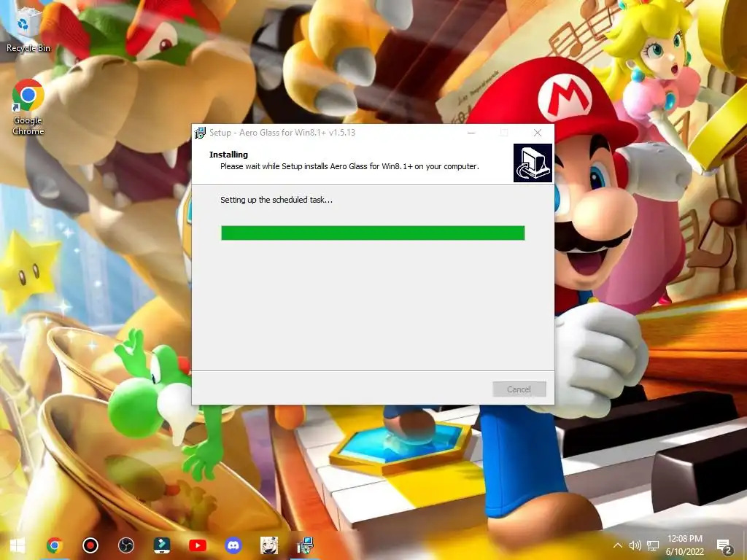
Task: Open YouTube from the taskbar
Action: pos(197,545)
